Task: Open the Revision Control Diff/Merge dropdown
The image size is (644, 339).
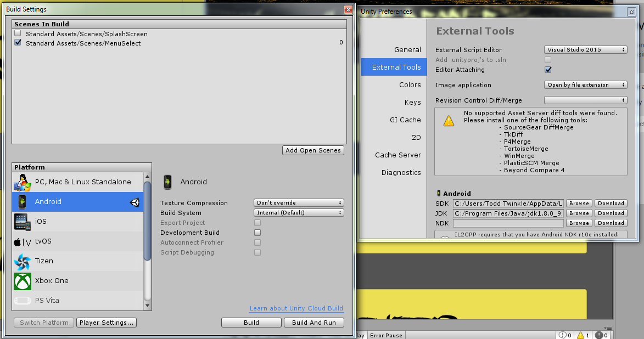Action: click(586, 100)
